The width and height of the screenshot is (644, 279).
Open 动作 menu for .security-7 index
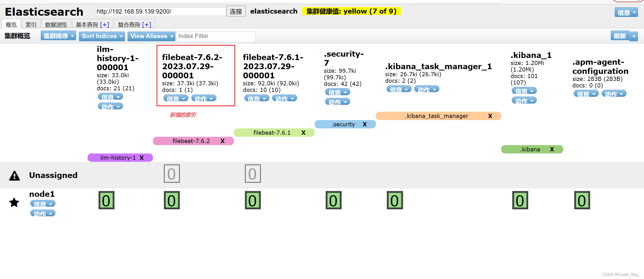coord(337,102)
